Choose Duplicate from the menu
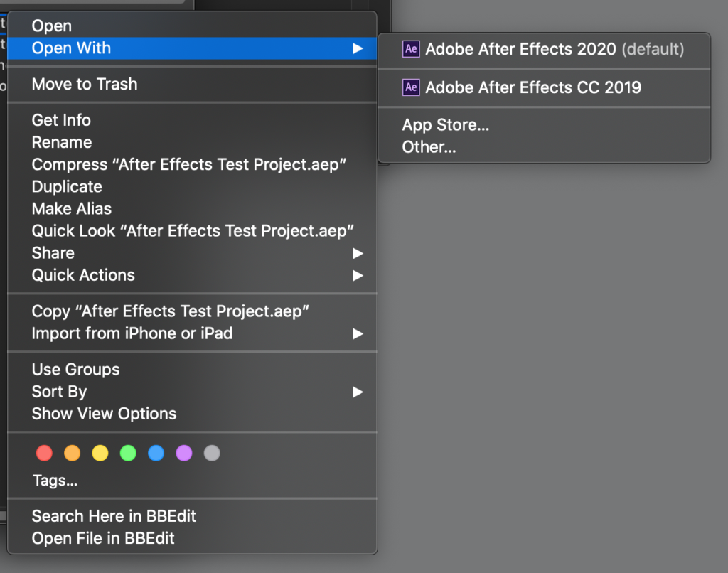 (x=192, y=187)
